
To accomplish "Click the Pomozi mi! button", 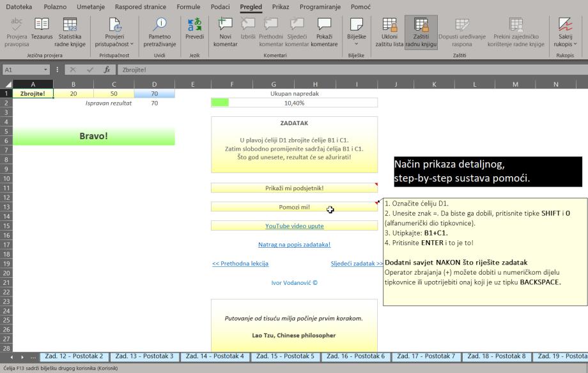I will click(x=294, y=207).
